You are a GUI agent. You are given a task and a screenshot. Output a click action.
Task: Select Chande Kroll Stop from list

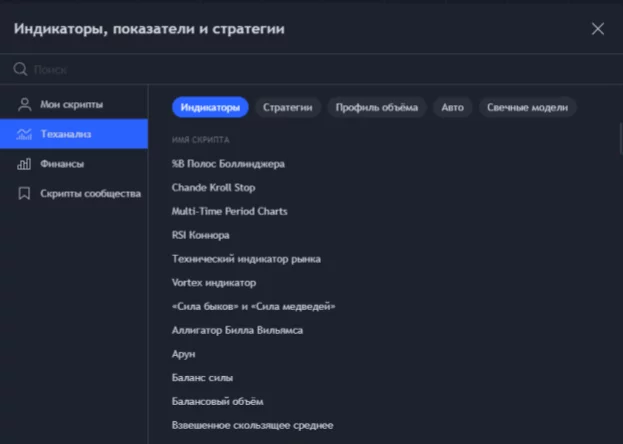(x=213, y=187)
